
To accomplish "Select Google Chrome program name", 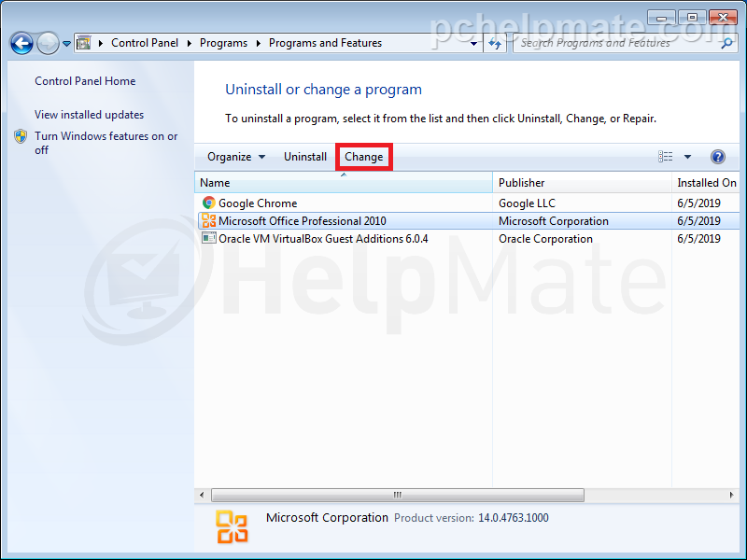I will point(258,203).
